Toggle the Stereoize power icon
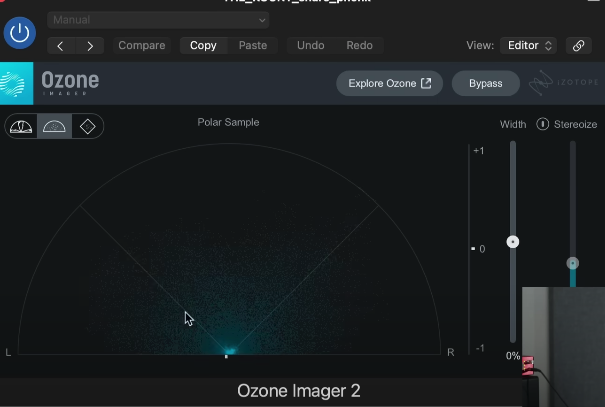This screenshot has height=407, width=605. 542,124
